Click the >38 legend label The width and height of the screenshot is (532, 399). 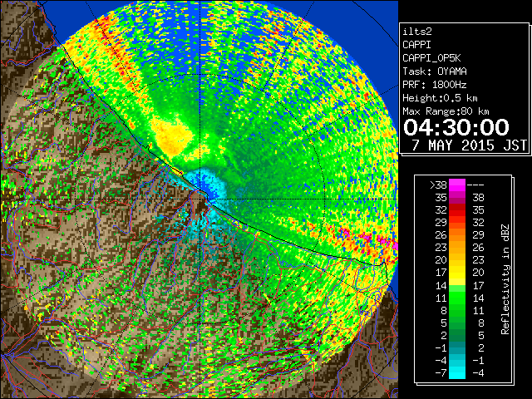tap(438, 185)
